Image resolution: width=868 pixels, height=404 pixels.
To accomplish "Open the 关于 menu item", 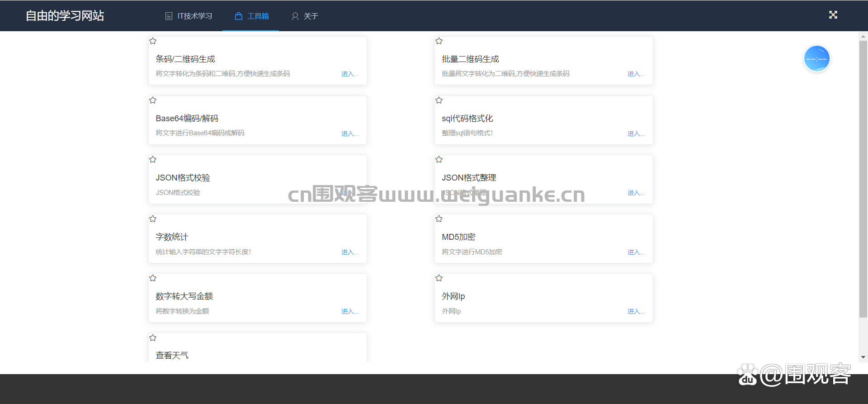I will [x=305, y=16].
